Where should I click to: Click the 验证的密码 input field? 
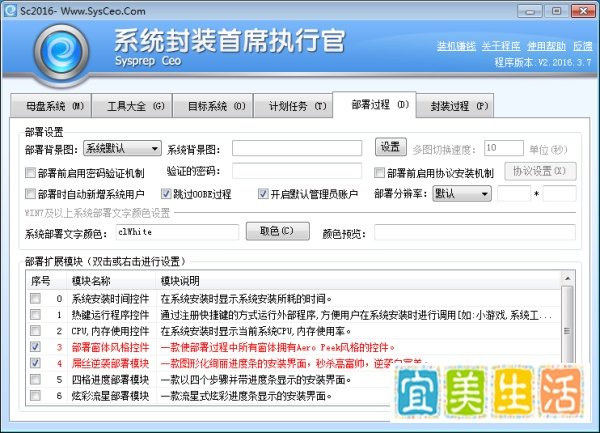coord(297,171)
